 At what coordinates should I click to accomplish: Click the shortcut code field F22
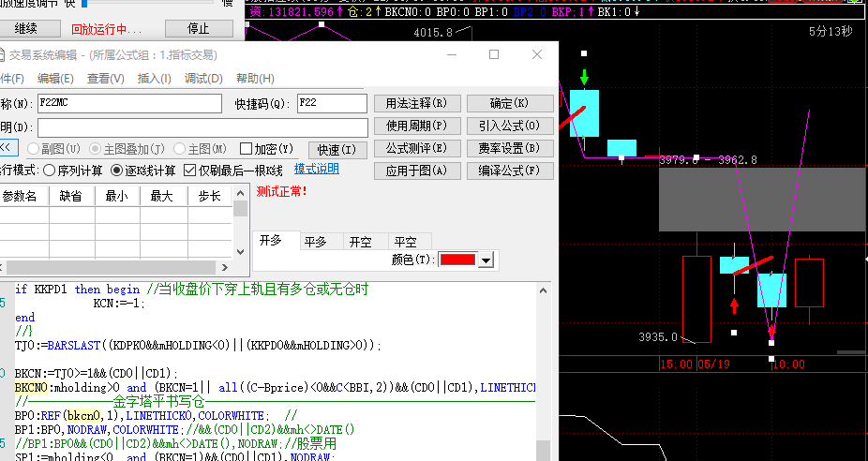click(x=332, y=103)
